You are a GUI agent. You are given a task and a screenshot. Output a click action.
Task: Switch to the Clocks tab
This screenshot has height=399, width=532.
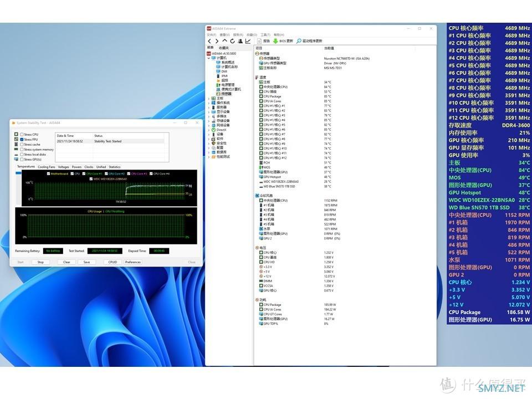tap(89, 167)
